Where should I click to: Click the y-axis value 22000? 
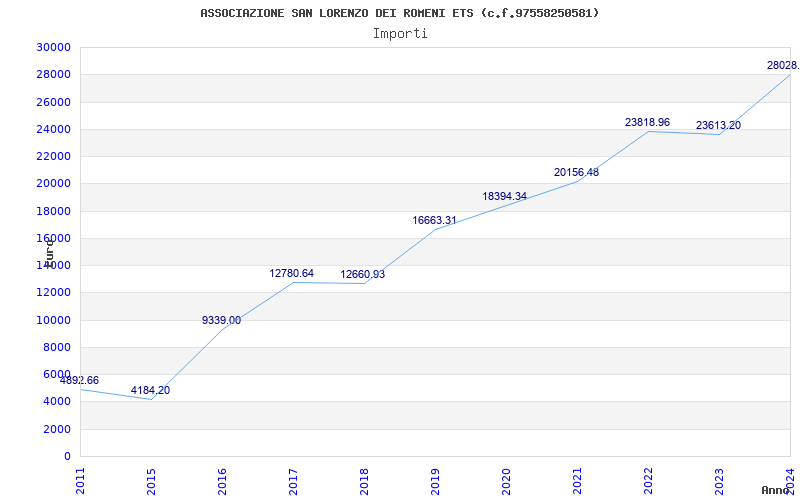[x=53, y=156]
